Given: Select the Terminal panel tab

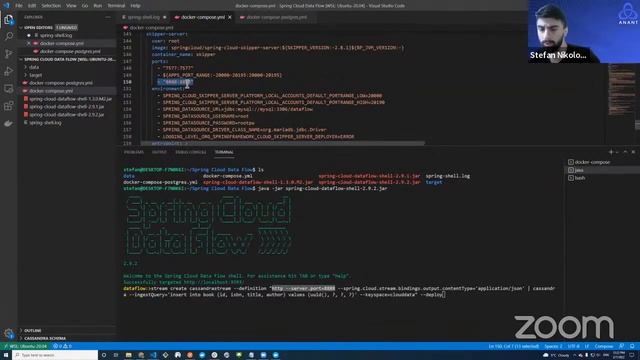Looking at the screenshot, I should [x=224, y=152].
